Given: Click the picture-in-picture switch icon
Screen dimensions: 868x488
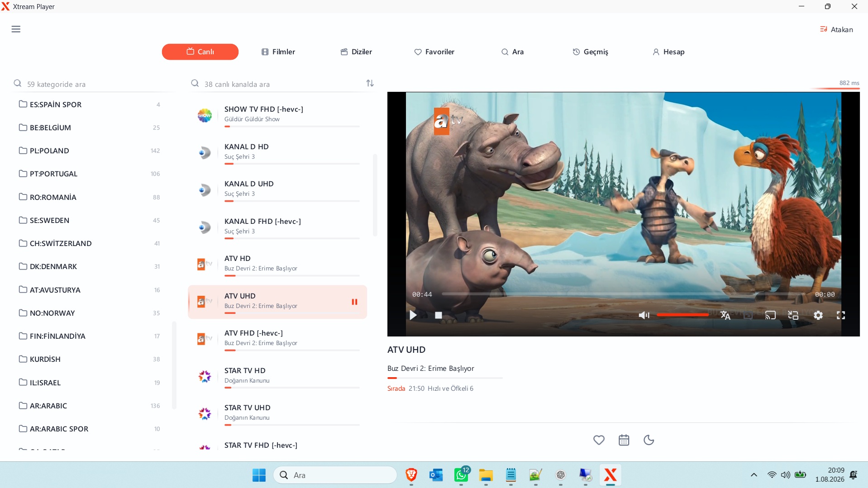Looking at the screenshot, I should [793, 315].
